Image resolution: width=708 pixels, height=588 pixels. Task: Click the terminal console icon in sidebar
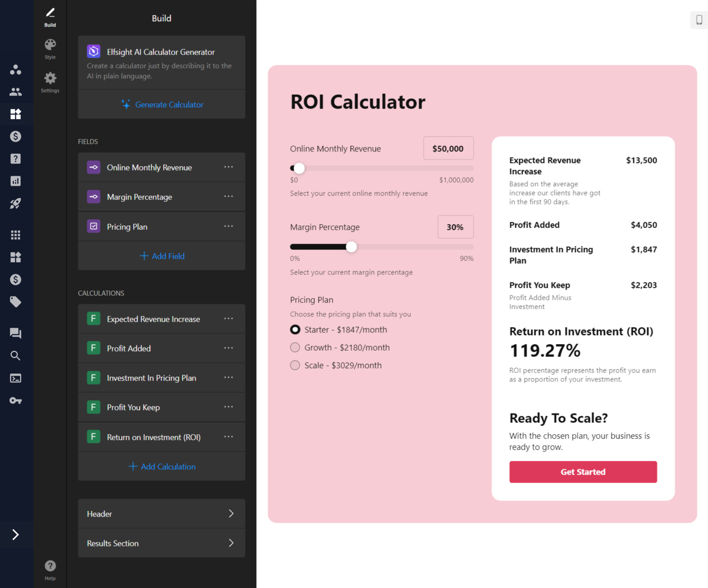click(x=16, y=378)
